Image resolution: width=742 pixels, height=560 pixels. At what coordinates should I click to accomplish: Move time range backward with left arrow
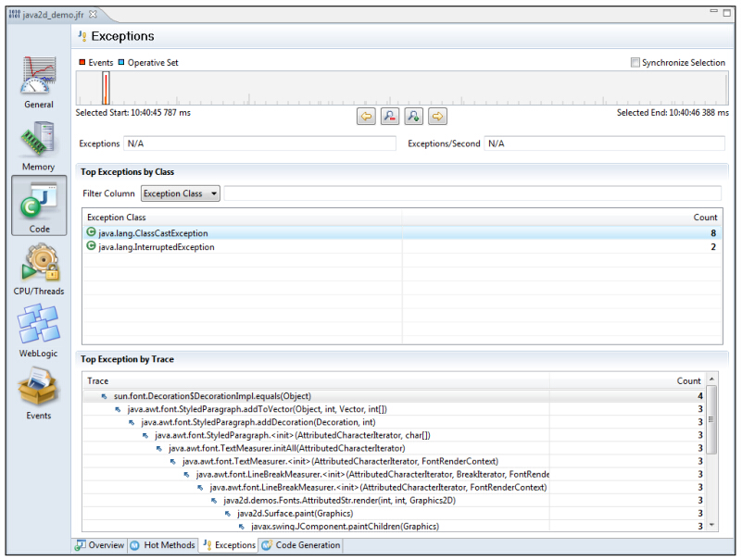(x=367, y=116)
